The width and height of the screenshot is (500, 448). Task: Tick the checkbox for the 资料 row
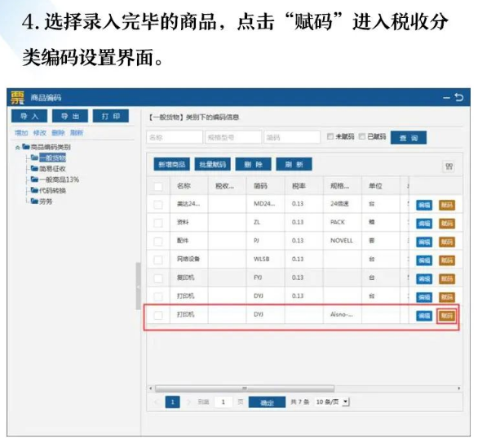[x=158, y=223]
